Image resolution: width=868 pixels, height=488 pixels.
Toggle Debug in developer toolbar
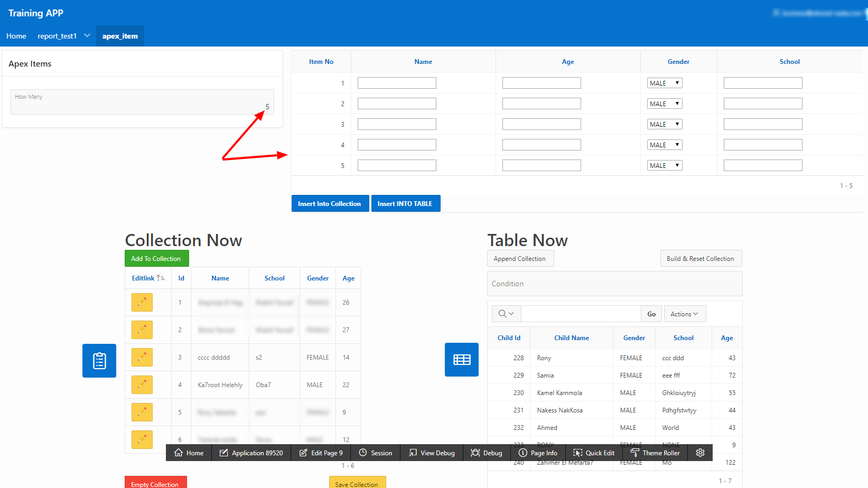(487, 453)
